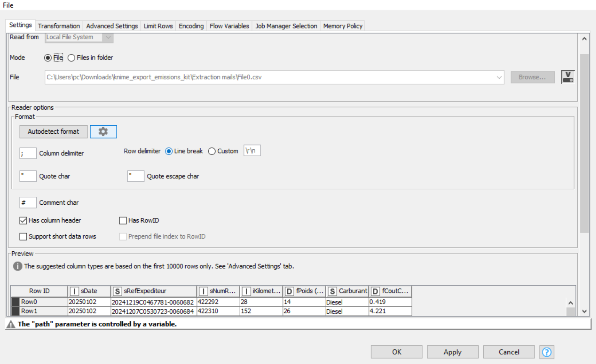Click the custom row delimiter input field
The height and width of the screenshot is (364, 596).
[252, 150]
